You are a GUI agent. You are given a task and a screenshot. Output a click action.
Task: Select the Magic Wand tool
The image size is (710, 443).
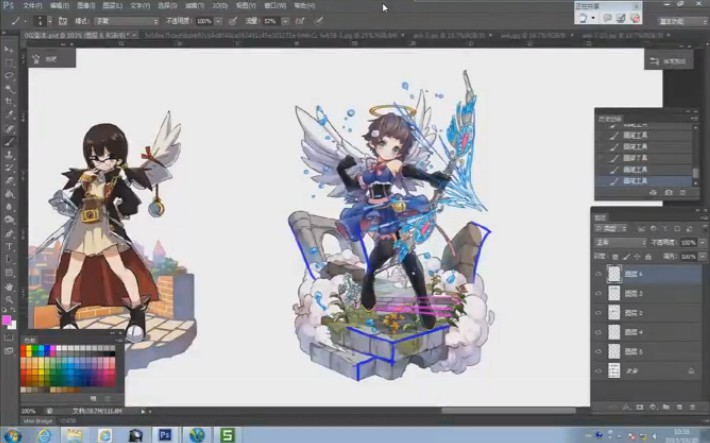(x=9, y=89)
